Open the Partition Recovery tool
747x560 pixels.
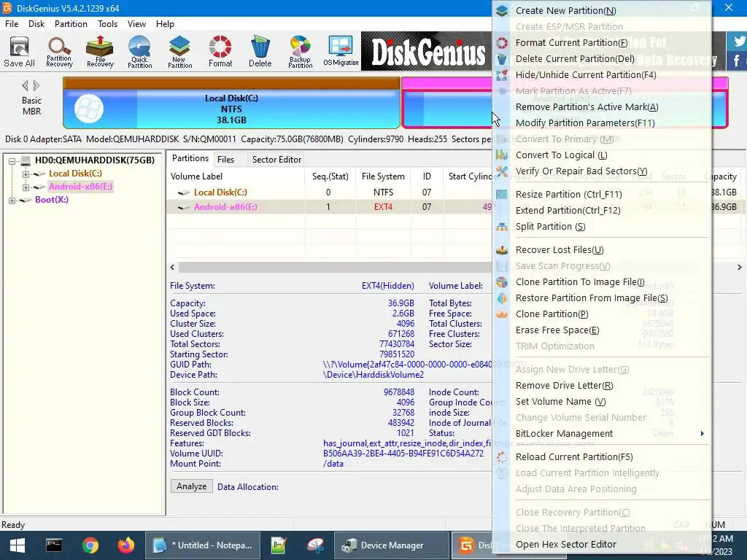click(x=59, y=52)
